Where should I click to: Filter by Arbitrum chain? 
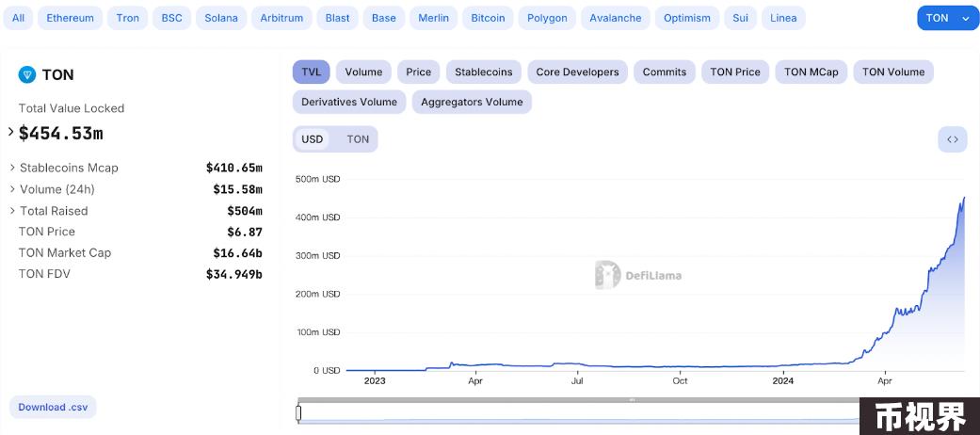pyautogui.click(x=281, y=18)
